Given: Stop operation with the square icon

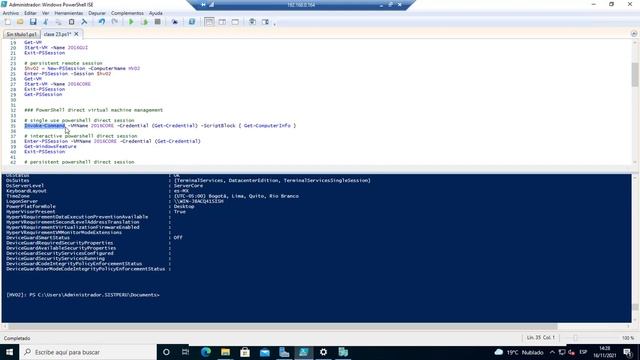Looking at the screenshot, I should pos(158,22).
